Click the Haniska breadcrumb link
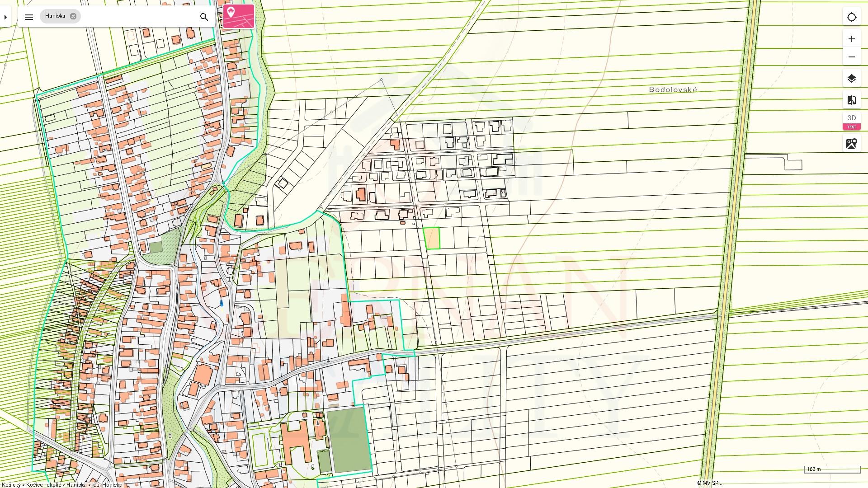The image size is (868, 488). [x=76, y=485]
